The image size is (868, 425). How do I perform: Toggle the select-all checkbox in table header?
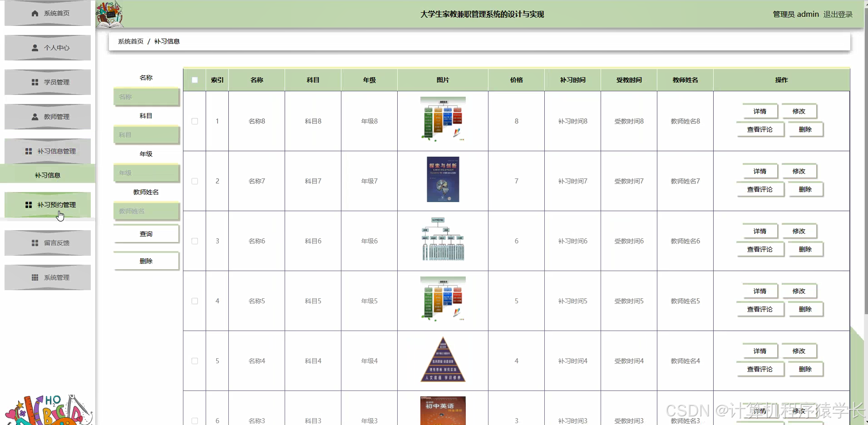coord(195,79)
